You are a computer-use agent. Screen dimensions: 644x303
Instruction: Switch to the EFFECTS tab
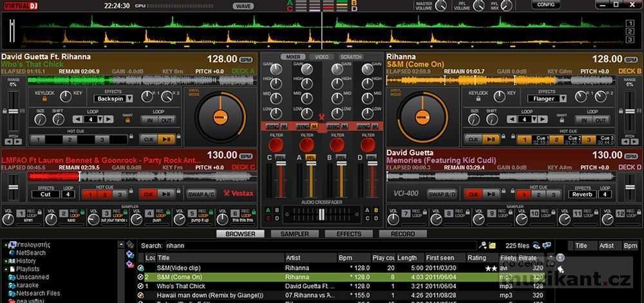coord(348,234)
